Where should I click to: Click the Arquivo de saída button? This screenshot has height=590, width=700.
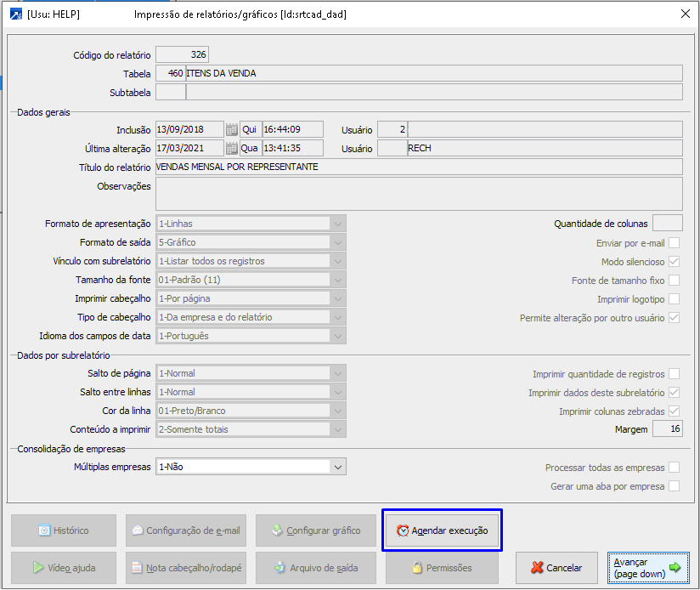(x=316, y=568)
